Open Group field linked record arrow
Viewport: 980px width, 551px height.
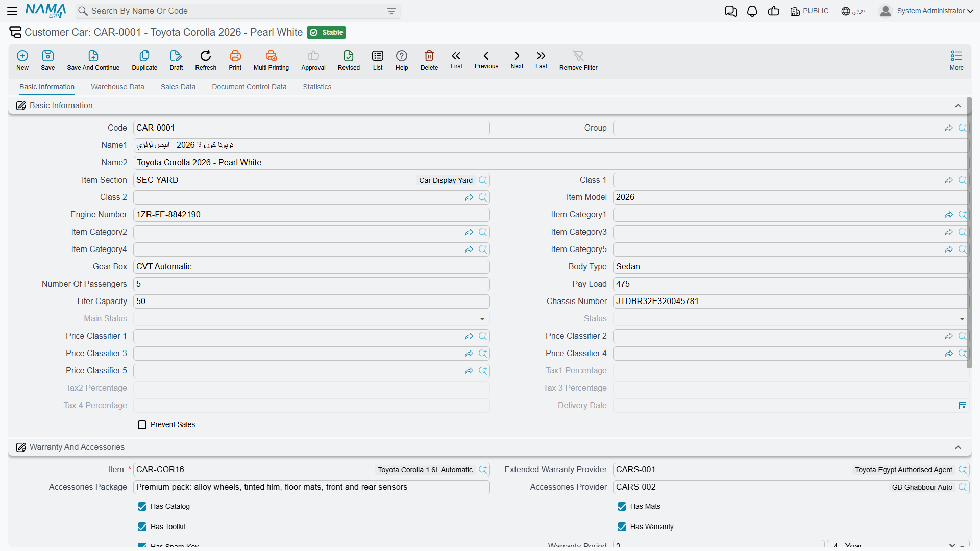949,128
